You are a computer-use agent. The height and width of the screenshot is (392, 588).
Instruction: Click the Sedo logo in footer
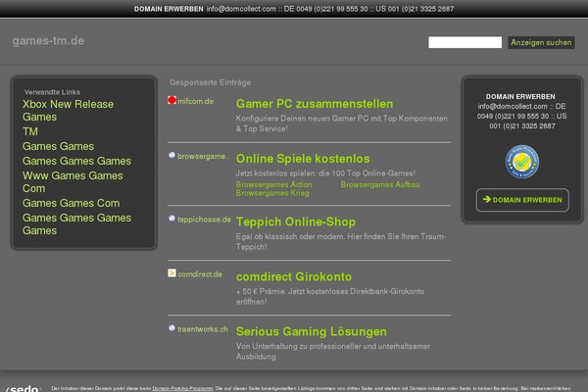24,388
